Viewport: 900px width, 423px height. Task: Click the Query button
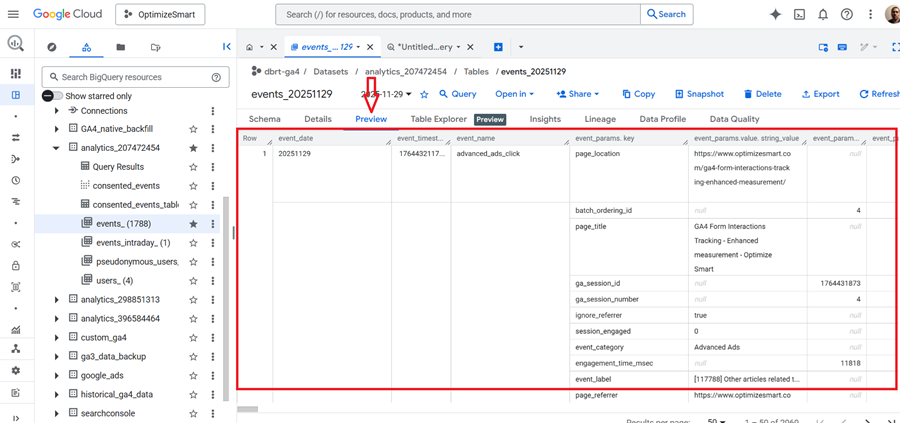click(x=457, y=94)
